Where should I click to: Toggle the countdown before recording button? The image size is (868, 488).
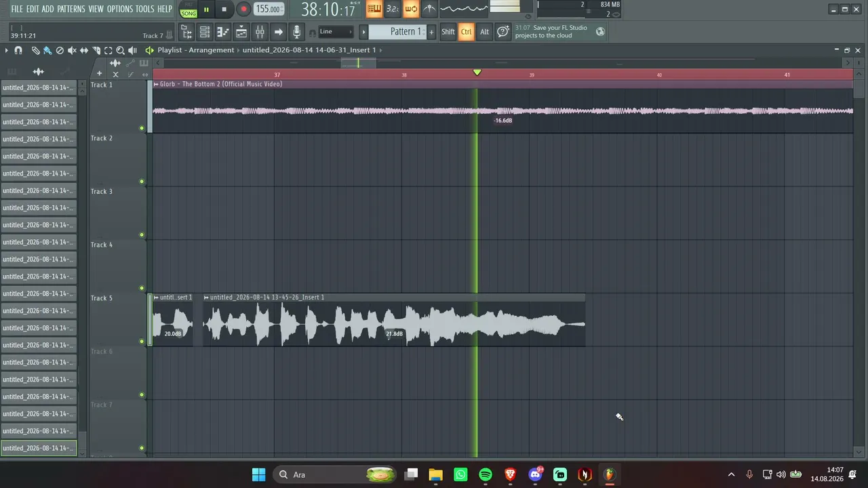click(393, 9)
